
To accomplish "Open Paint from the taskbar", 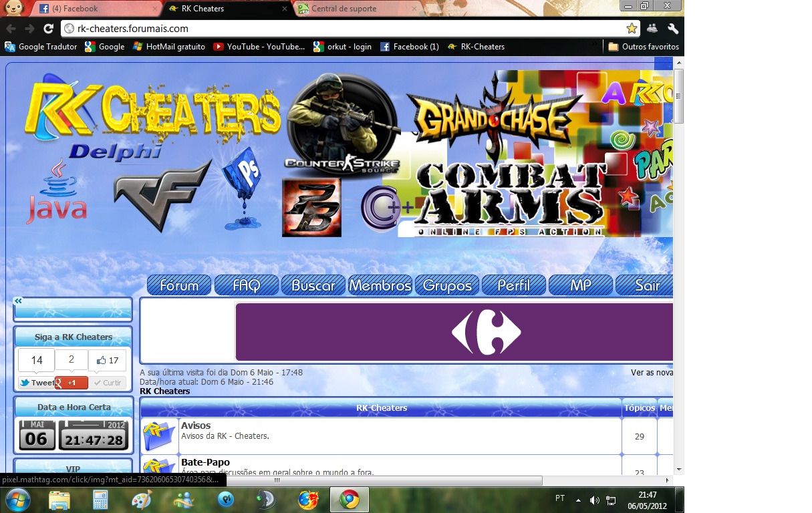I will pyautogui.click(x=142, y=500).
